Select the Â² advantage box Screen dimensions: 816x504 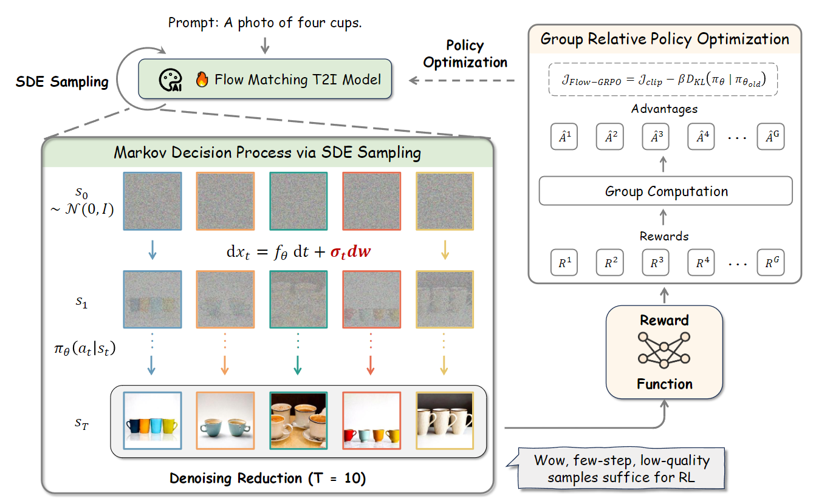(x=609, y=136)
